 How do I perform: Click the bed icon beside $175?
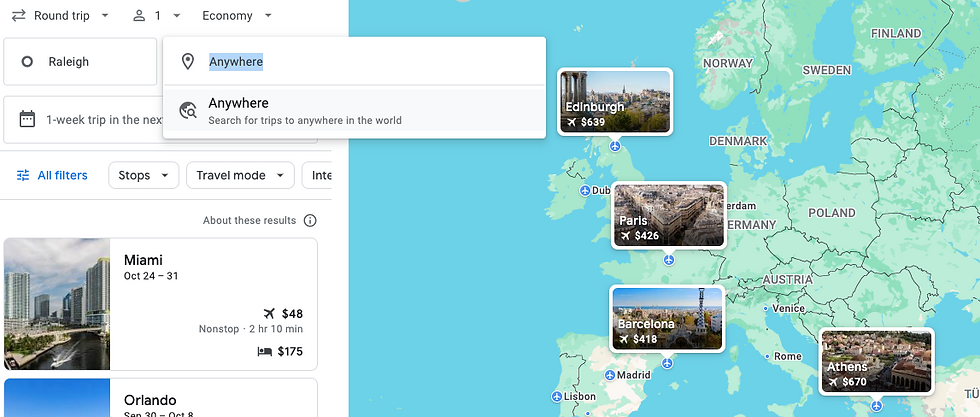coord(264,351)
